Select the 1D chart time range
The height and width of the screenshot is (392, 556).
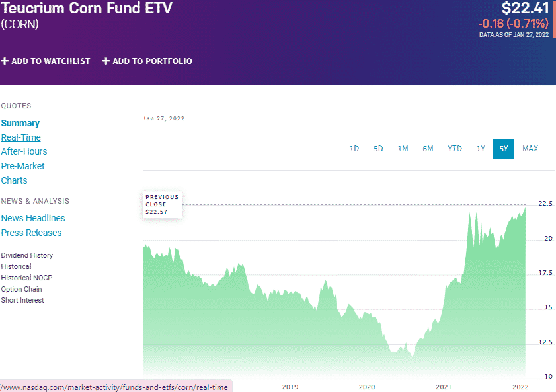tap(354, 148)
